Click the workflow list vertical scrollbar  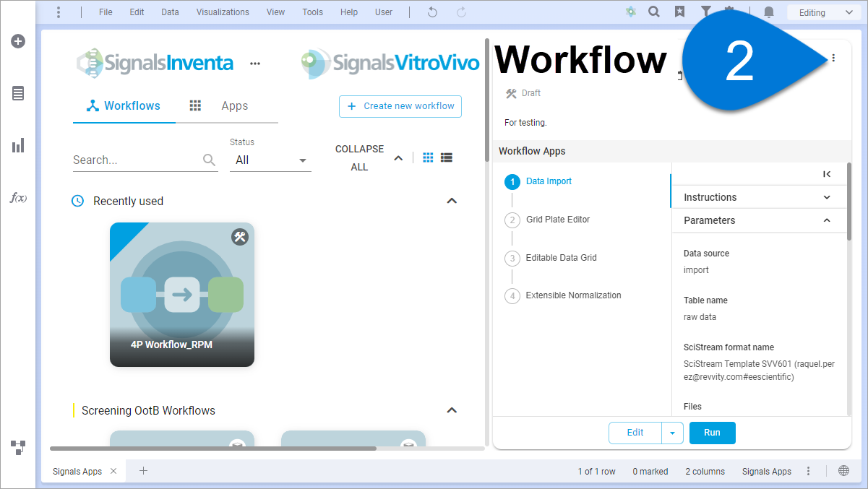pyautogui.click(x=489, y=101)
